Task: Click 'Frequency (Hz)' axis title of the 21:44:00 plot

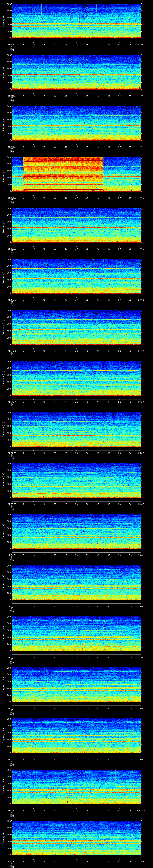Action: coord(3,21)
